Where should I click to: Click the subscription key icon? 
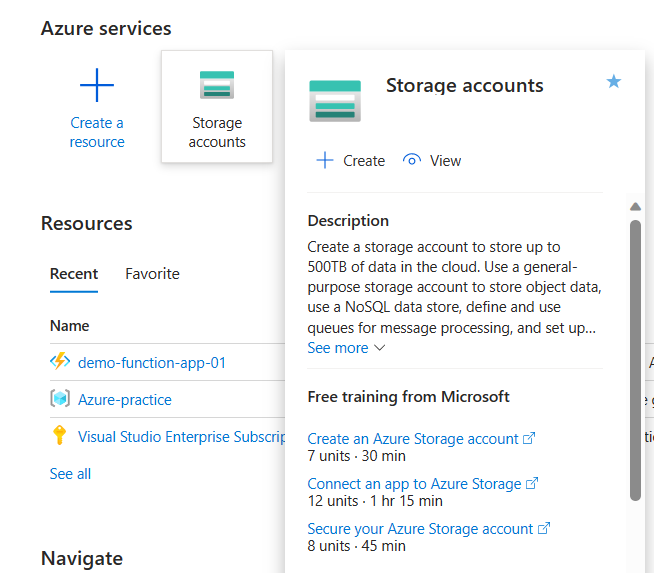(60, 435)
